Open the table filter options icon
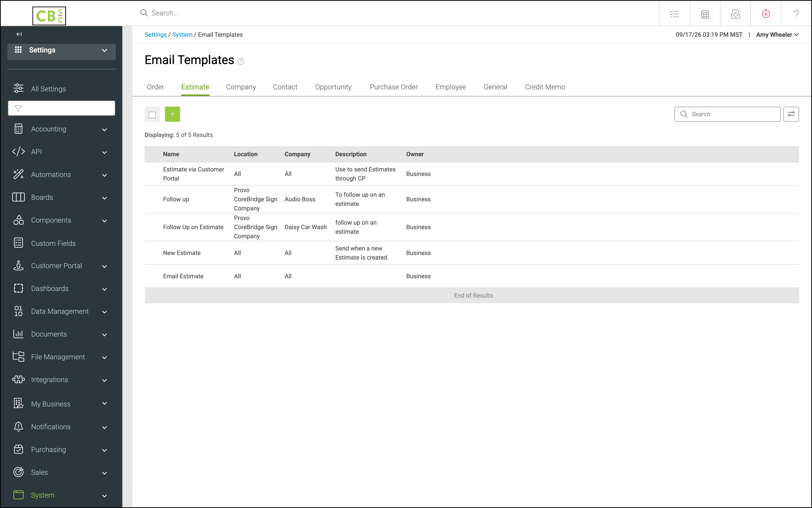Screen dimensions: 812x508 pyautogui.click(x=791, y=114)
